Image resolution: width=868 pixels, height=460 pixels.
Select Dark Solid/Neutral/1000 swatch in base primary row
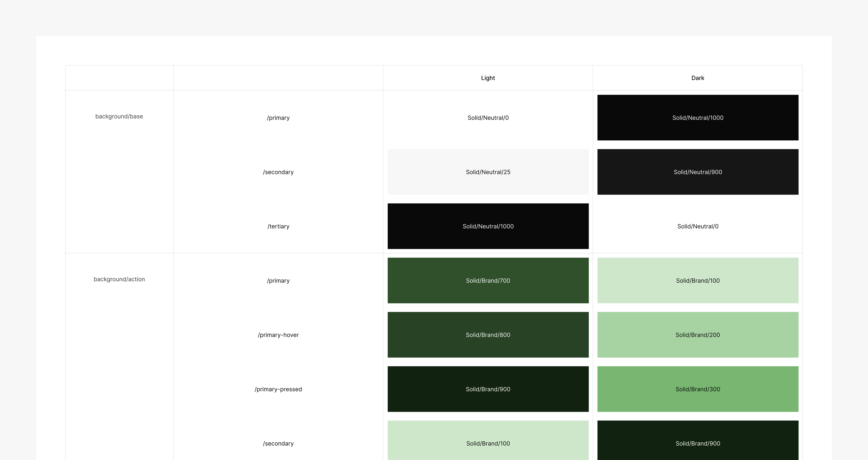point(698,118)
